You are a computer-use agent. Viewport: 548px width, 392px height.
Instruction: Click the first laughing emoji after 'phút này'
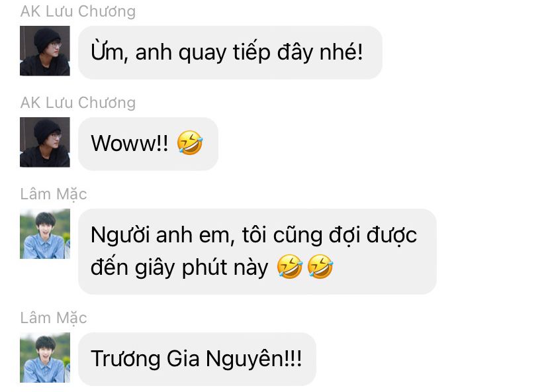[x=289, y=266]
